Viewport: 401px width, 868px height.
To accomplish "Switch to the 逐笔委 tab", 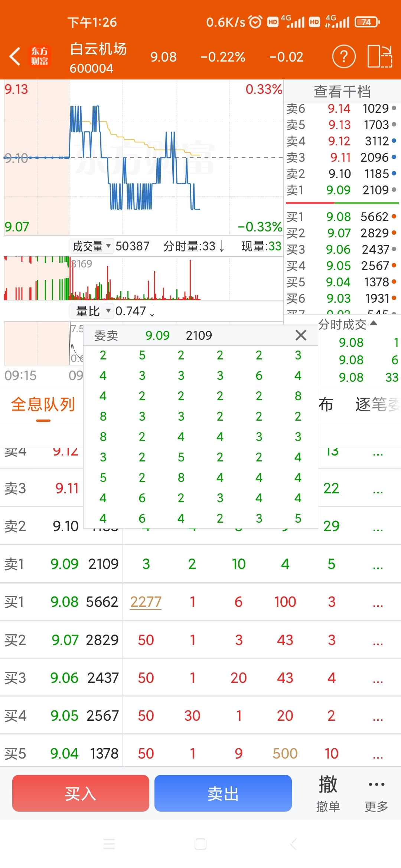I will [378, 404].
